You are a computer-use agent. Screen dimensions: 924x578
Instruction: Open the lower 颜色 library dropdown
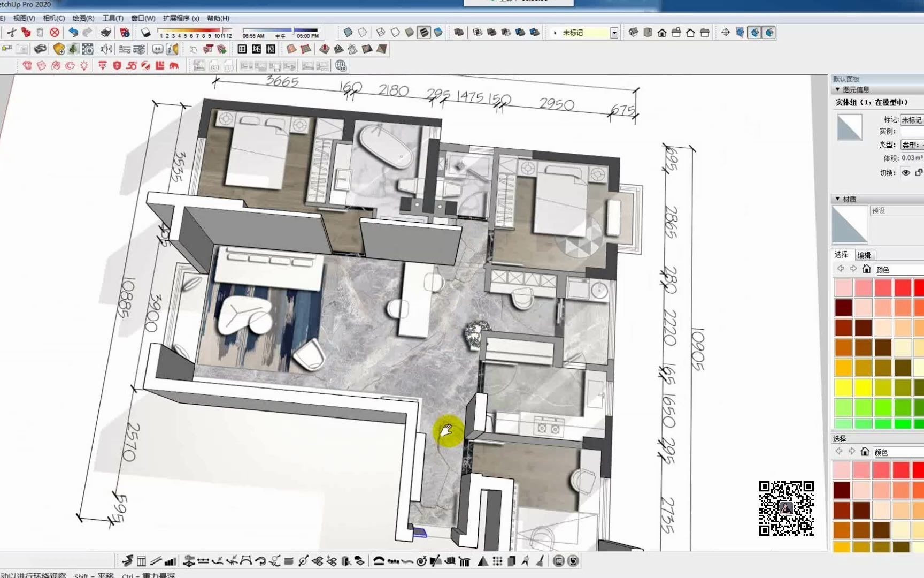coord(898,452)
